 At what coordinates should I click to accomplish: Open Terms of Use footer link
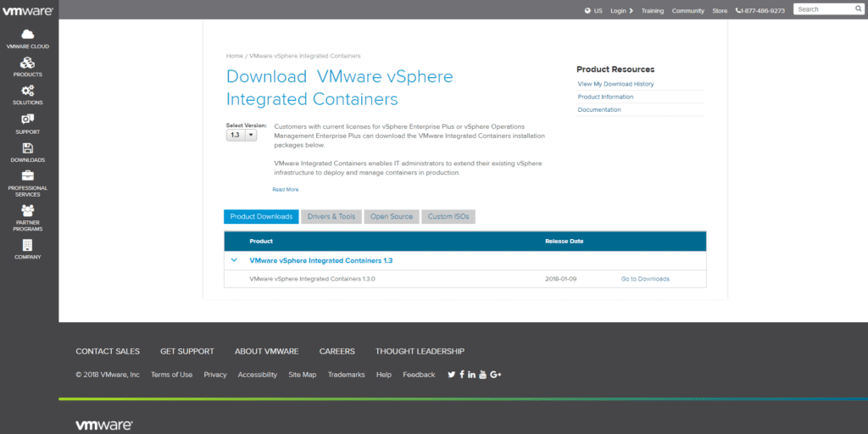pyautogui.click(x=171, y=375)
